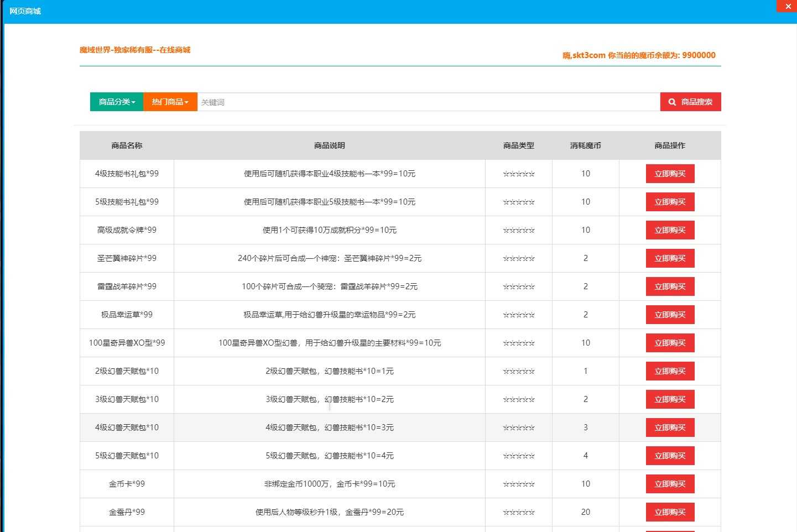
Task: Click the magnifier icon in search button
Action: [672, 102]
